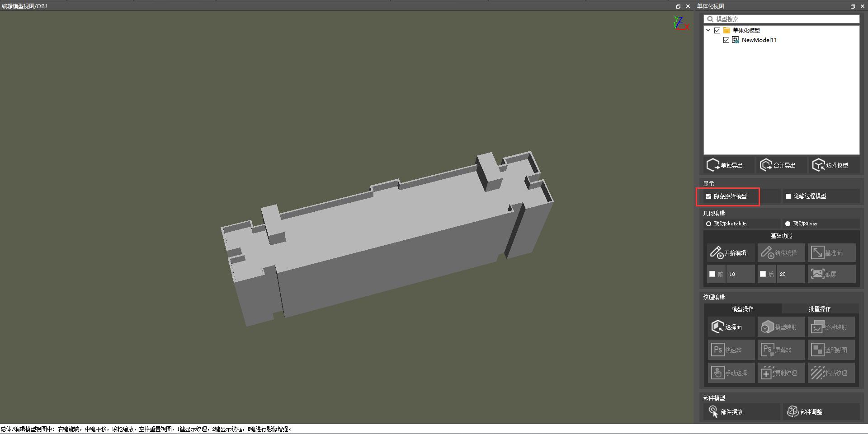Click the 前 value field showing 10
Viewport: 868px width, 434px height.
coord(741,274)
